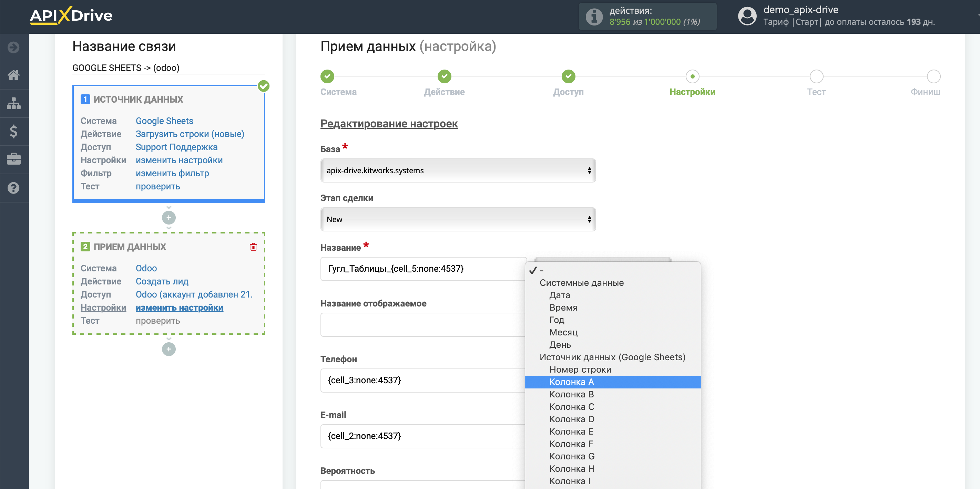Open the connections sitemap icon

[14, 103]
